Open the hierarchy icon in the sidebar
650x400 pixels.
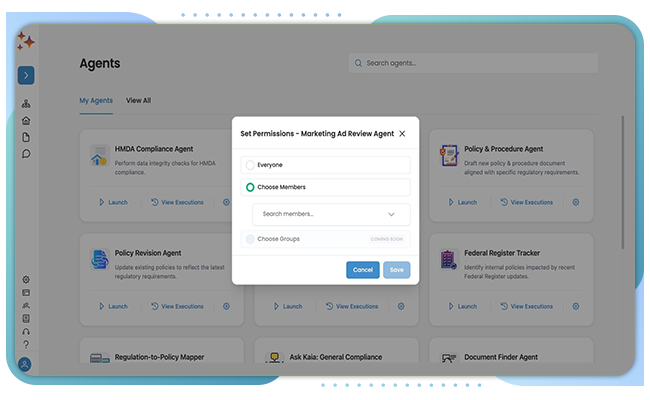(x=26, y=104)
